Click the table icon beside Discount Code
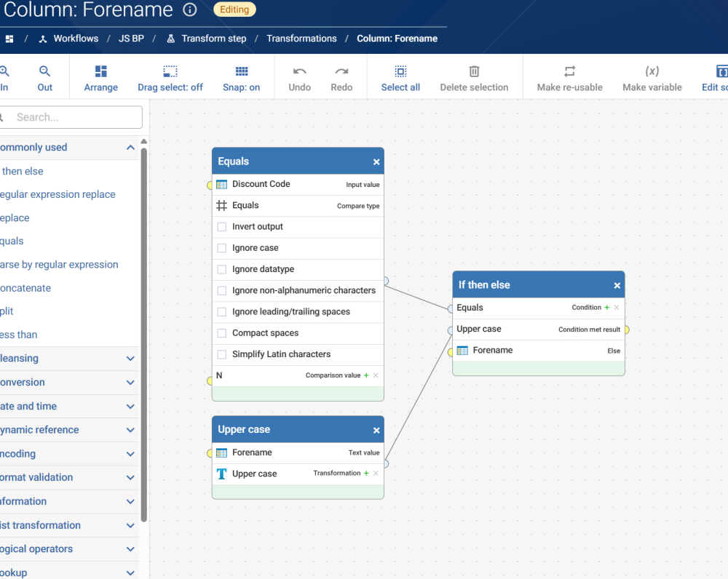 point(222,185)
